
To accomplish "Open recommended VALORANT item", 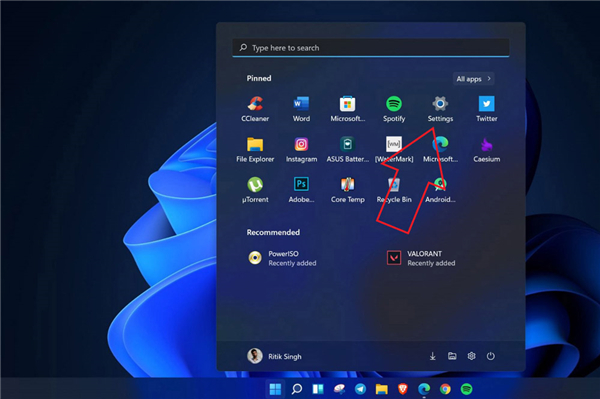I will (x=421, y=258).
